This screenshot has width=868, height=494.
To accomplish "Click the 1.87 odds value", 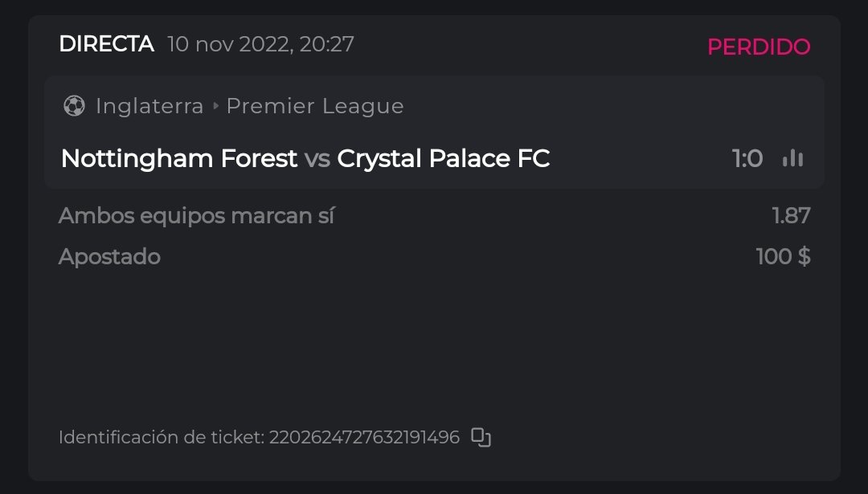I will [x=791, y=215].
